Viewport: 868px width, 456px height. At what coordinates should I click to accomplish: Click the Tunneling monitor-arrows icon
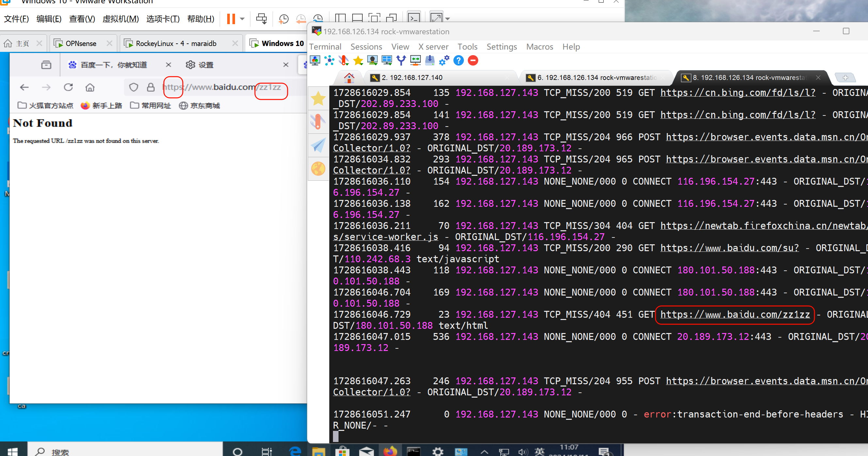pyautogui.click(x=415, y=61)
